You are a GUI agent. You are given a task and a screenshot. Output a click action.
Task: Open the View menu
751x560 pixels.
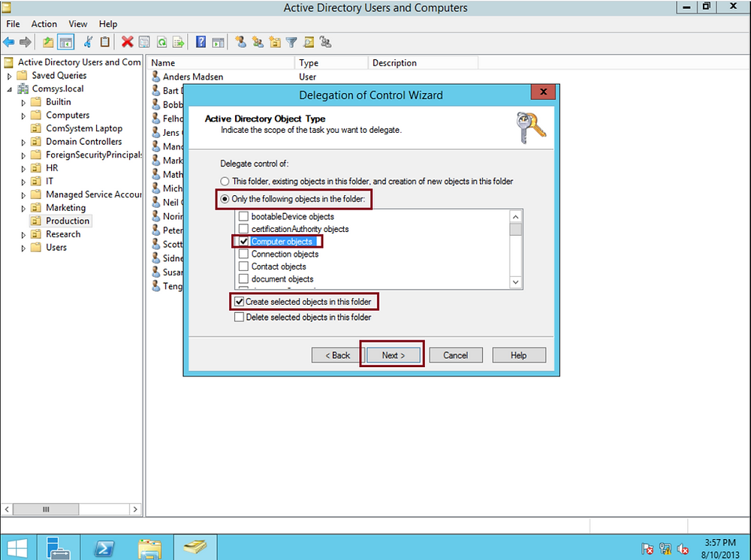(77, 24)
